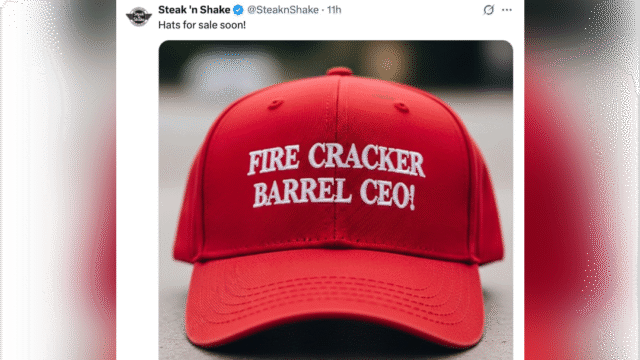Image resolution: width=640 pixels, height=360 pixels.
Task: Open the @SteaknShake handle link
Action: pos(283,10)
